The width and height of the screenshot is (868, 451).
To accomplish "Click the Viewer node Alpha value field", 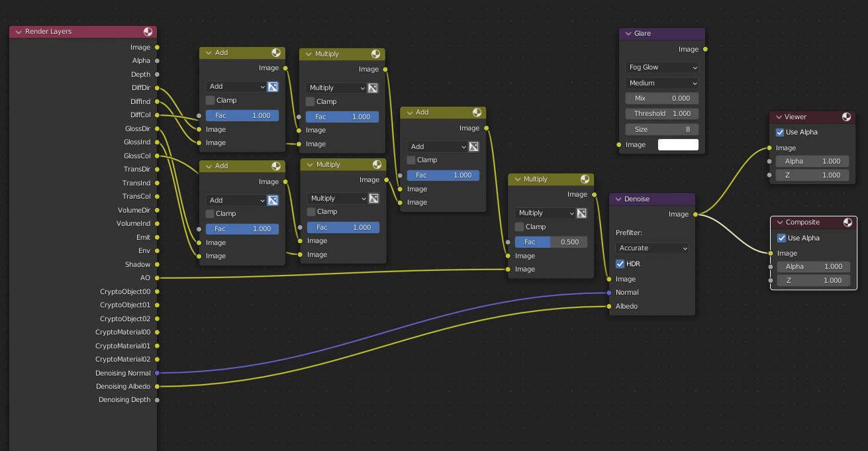I will pyautogui.click(x=812, y=161).
